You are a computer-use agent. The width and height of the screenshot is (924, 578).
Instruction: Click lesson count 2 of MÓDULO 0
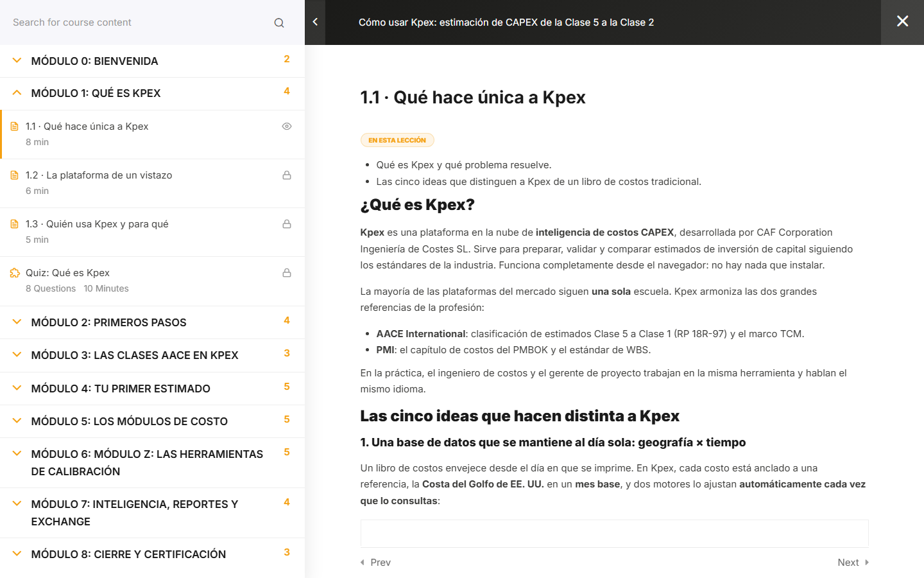coord(287,59)
